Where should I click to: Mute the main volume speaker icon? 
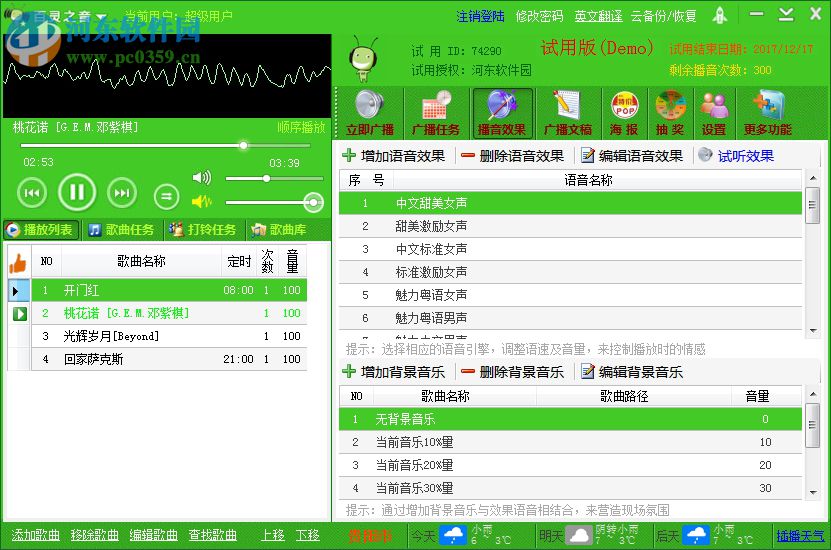(x=202, y=178)
